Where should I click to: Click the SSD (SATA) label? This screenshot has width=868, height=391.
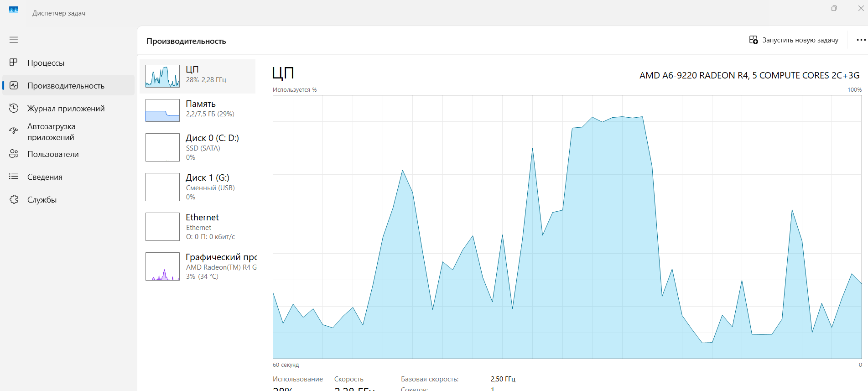pos(203,148)
